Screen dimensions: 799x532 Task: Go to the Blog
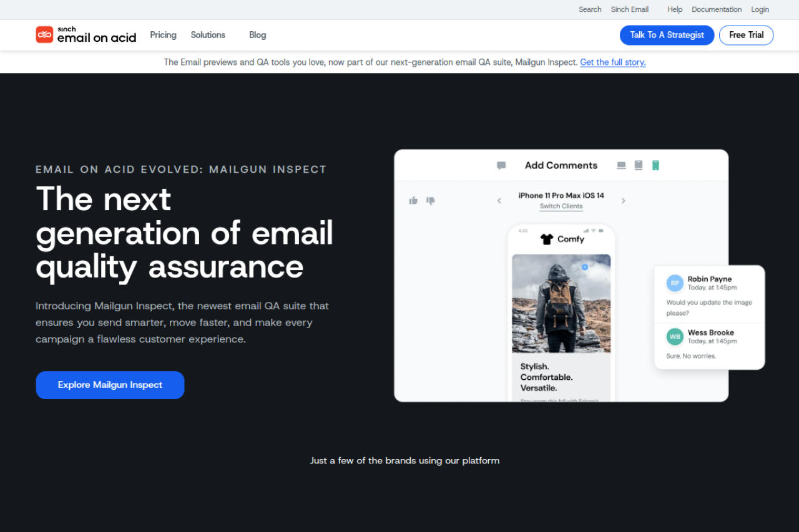tap(258, 35)
